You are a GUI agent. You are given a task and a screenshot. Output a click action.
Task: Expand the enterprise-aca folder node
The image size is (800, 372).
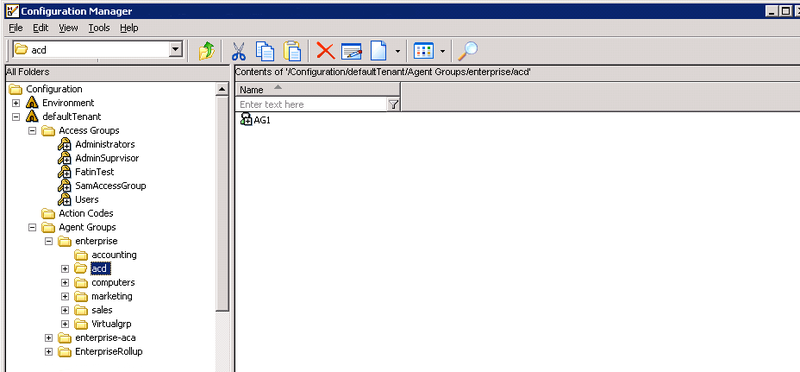coord(48,338)
